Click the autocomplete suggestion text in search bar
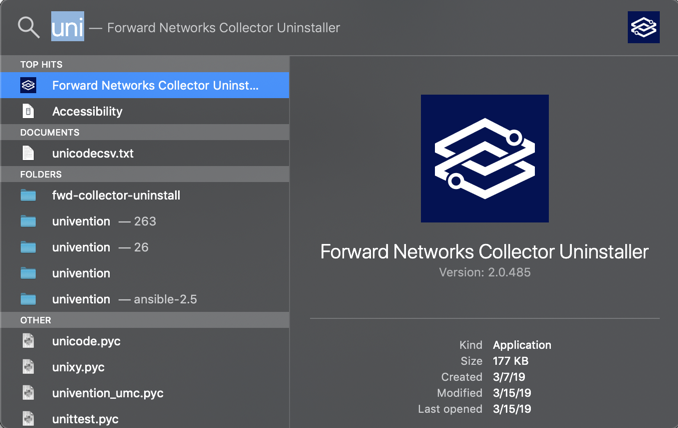Screen dimensions: 678x428 click(223, 28)
